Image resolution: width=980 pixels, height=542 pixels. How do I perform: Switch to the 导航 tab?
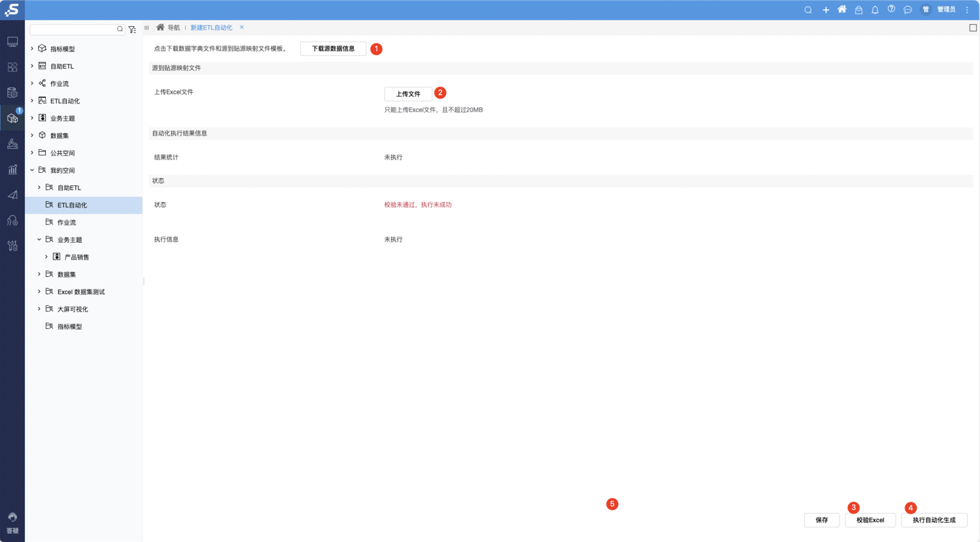[173, 28]
